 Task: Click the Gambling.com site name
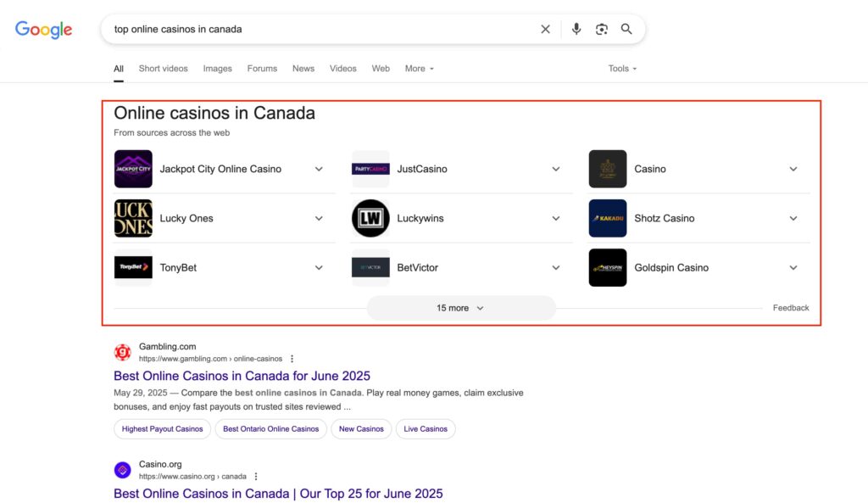click(x=167, y=346)
